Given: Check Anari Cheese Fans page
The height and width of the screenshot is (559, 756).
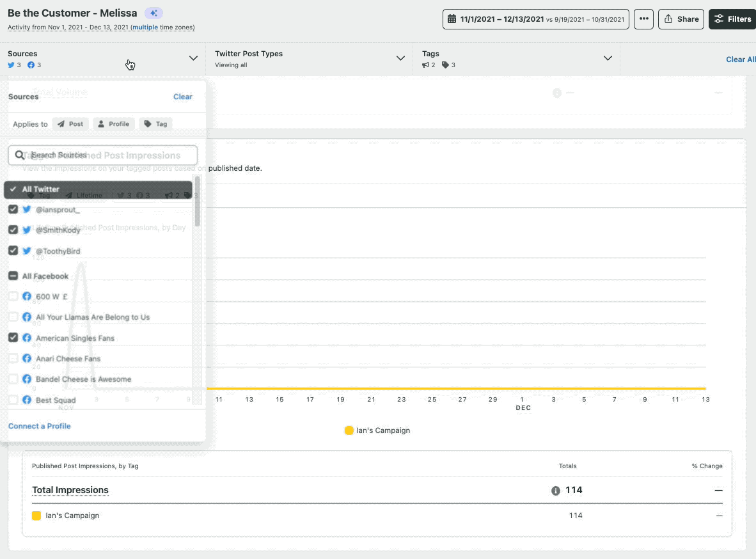Looking at the screenshot, I should [13, 358].
